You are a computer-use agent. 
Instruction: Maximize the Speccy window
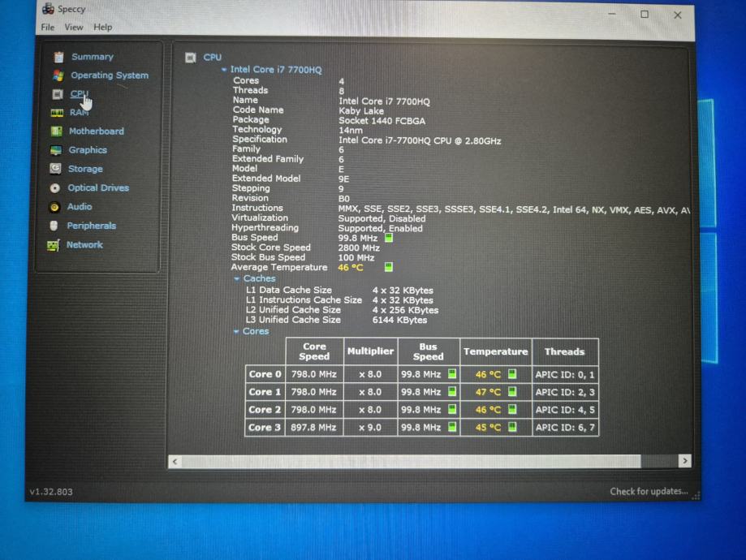pyautogui.click(x=645, y=15)
